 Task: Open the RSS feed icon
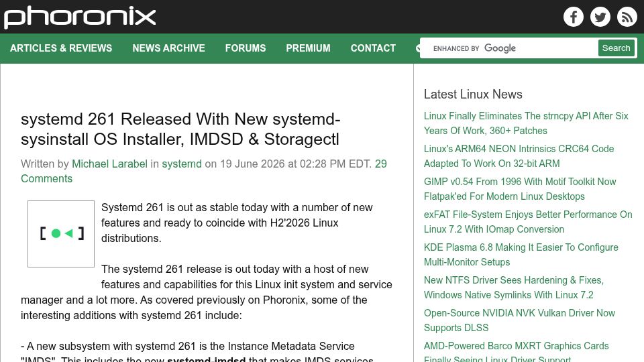click(627, 17)
